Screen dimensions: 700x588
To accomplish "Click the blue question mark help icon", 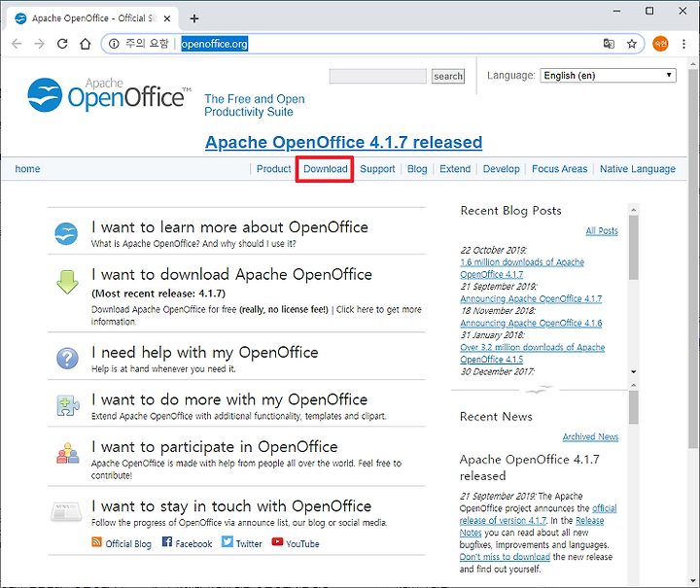I will pyautogui.click(x=67, y=359).
